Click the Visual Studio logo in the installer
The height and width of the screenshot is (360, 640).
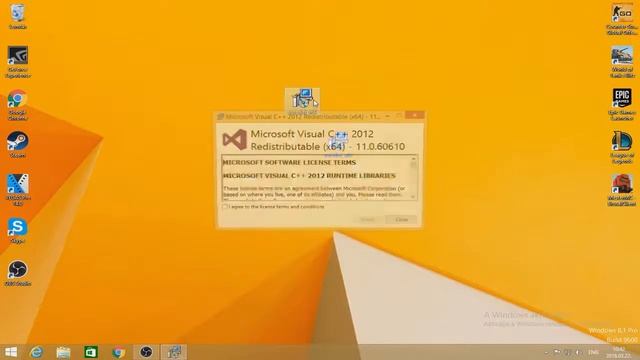point(235,140)
